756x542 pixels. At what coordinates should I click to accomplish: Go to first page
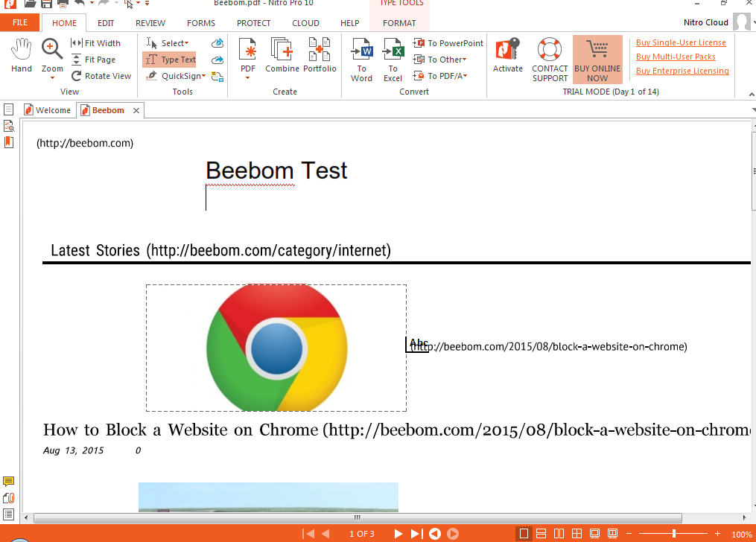tap(308, 534)
